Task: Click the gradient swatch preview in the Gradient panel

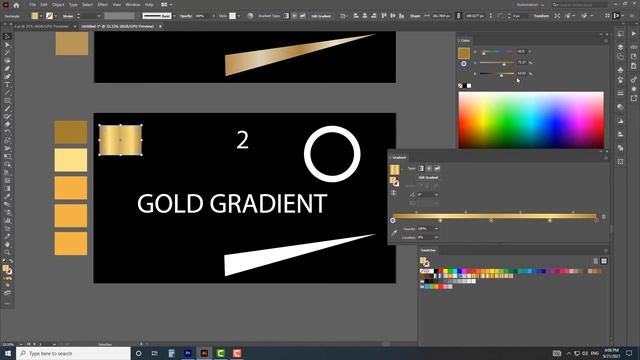Action: [394, 169]
